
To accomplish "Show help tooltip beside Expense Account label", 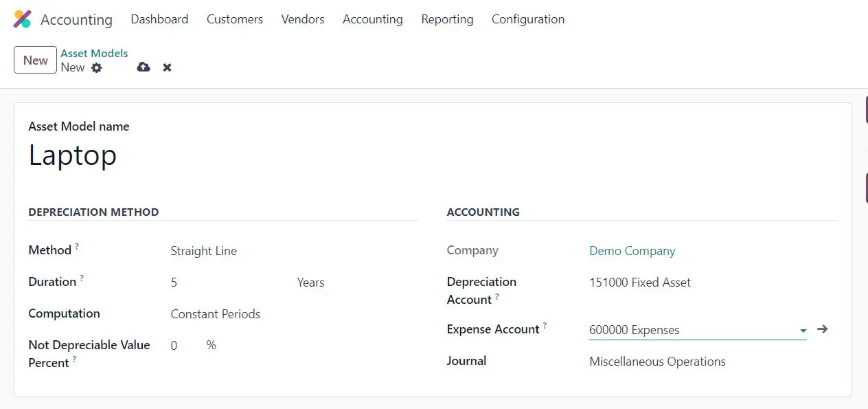I will tap(545, 325).
